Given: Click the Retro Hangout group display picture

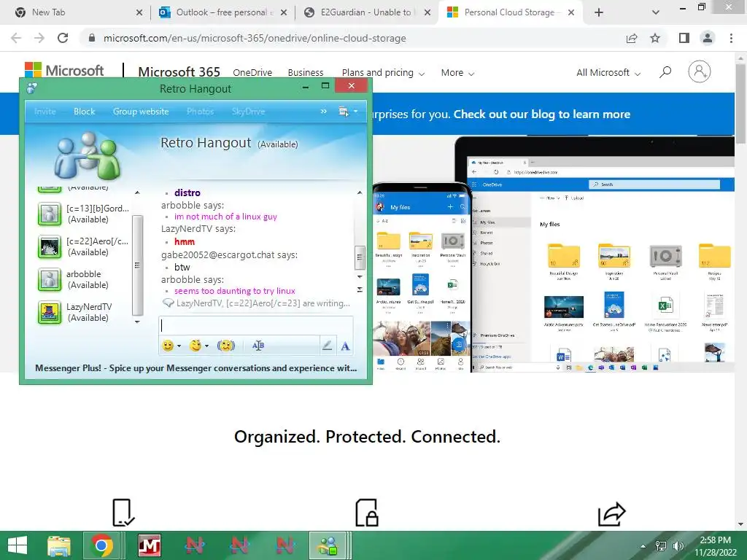Looking at the screenshot, I should tap(88, 156).
